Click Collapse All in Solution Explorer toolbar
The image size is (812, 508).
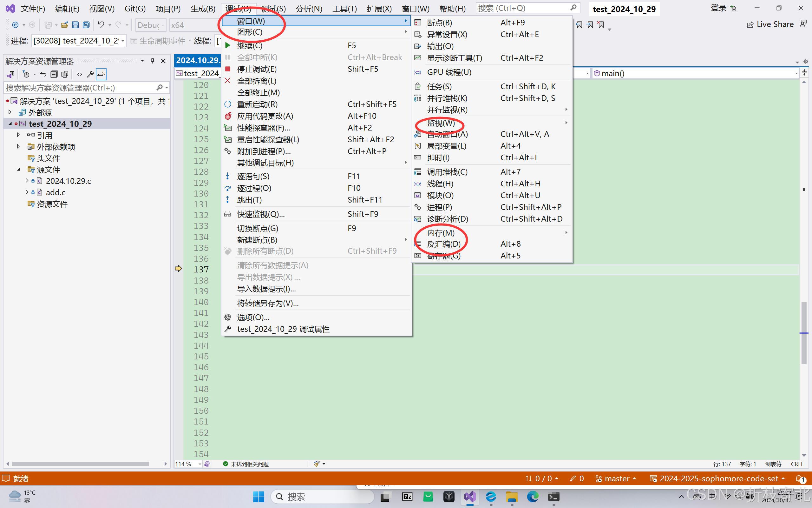tap(54, 74)
